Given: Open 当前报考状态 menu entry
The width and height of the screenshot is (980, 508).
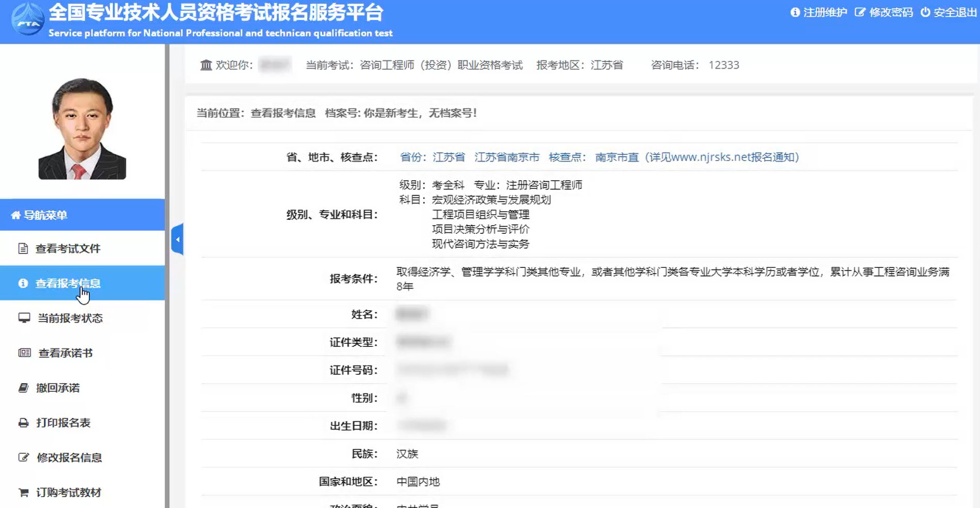Looking at the screenshot, I should coord(70,318).
